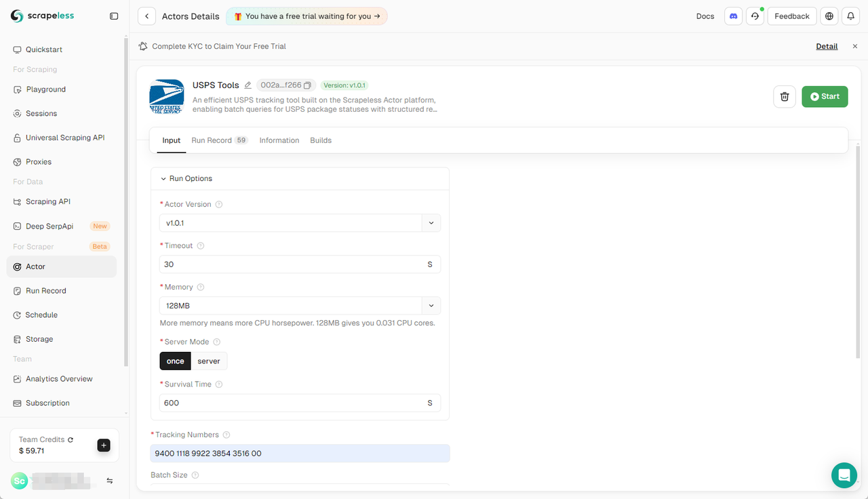Click the Feedback button
This screenshot has height=499, width=868.
(x=792, y=16)
